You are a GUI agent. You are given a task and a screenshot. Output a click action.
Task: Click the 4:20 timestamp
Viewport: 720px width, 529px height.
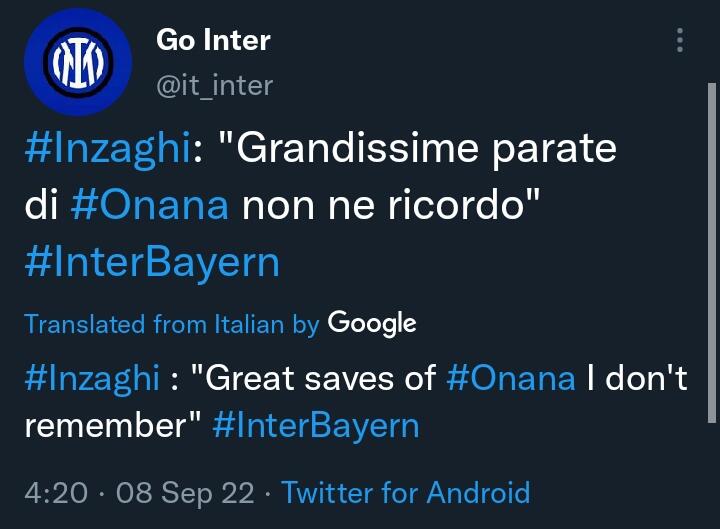click(x=53, y=492)
